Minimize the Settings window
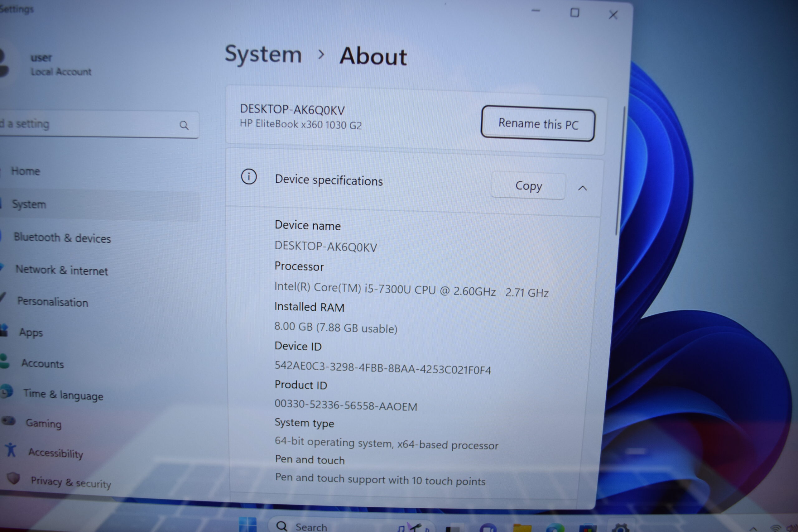Viewport: 798px width, 532px height. (x=536, y=11)
